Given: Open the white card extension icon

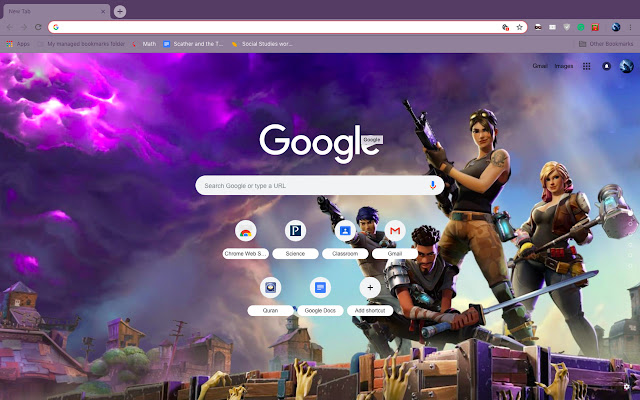Looking at the screenshot, I should [552, 27].
